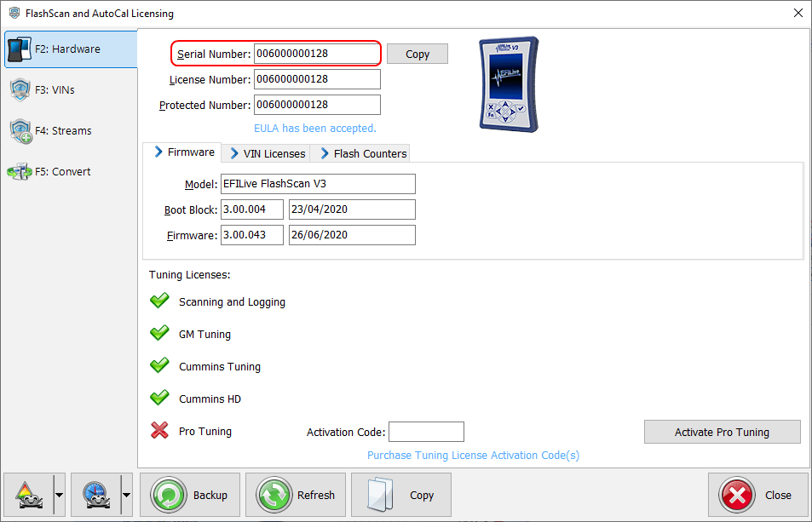This screenshot has width=812, height=522.
Task: Click inside the Activation Code field
Action: (x=426, y=431)
